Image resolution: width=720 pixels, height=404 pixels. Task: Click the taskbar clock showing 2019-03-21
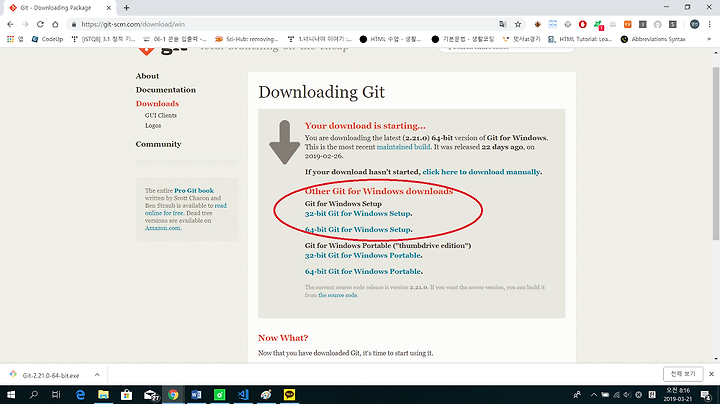(x=678, y=395)
